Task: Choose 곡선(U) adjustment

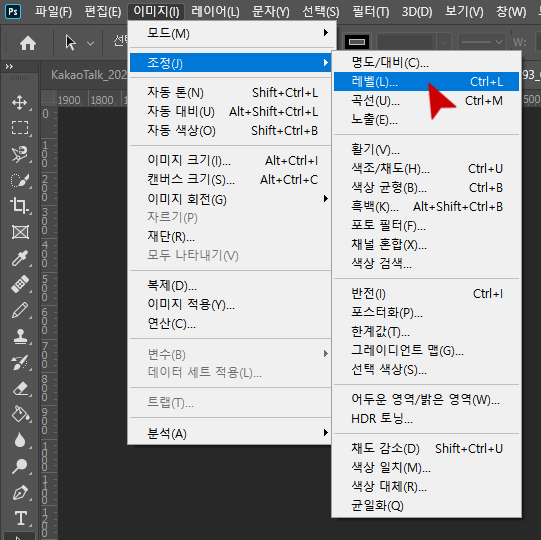Action: (426, 101)
